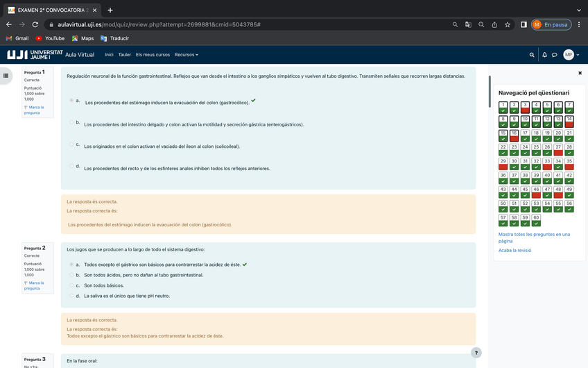The height and width of the screenshot is (368, 588).
Task: Click the Aula Virtual search magnifier icon
Action: pos(532,55)
